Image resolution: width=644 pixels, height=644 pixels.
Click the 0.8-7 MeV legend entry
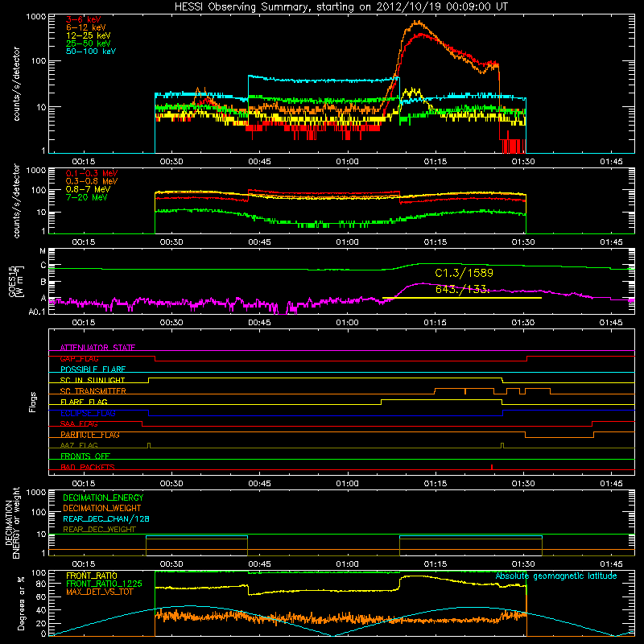coord(88,189)
